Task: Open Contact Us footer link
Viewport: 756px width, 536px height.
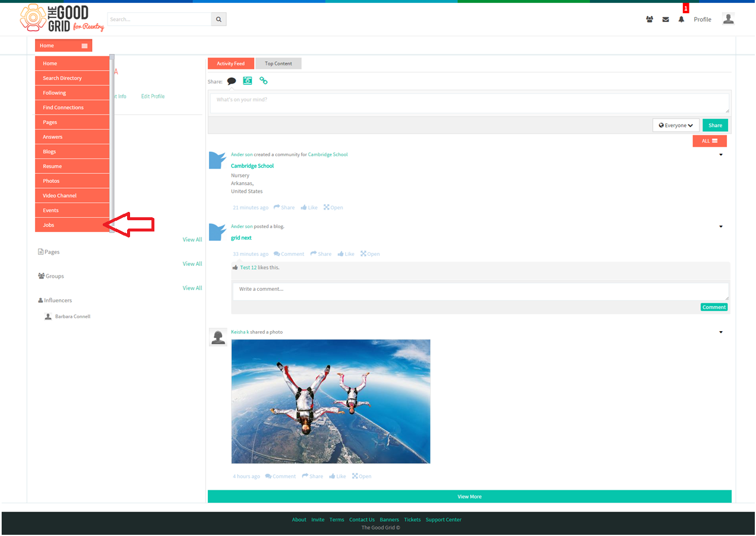Action: click(x=362, y=520)
